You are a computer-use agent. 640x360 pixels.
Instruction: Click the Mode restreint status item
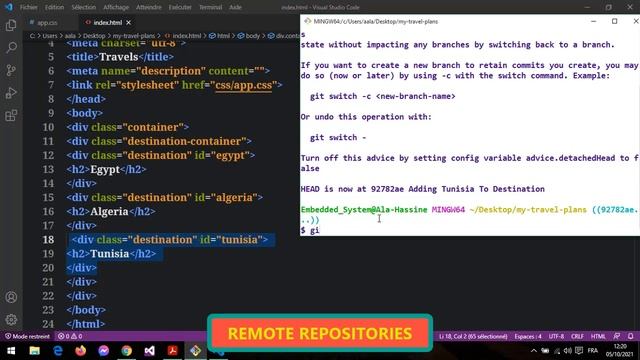tap(27, 336)
